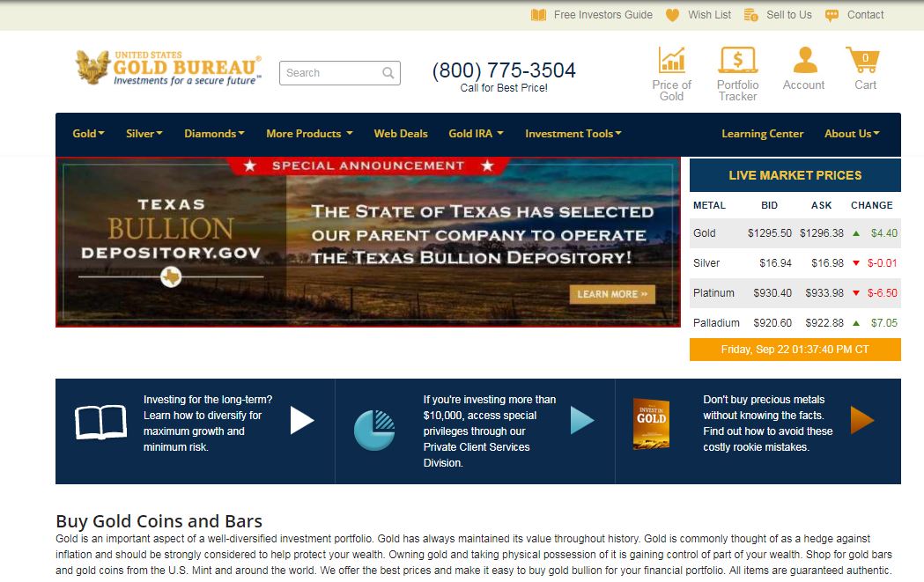
Task: Open the Free Investors Guide link
Action: pos(602,15)
